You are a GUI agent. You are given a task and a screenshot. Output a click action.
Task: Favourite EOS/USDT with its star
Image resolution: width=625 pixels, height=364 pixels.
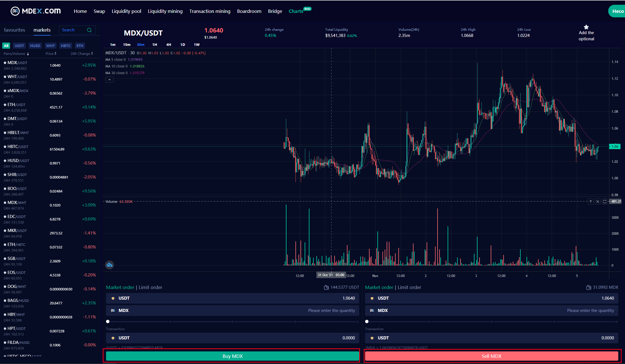[x=5, y=273]
